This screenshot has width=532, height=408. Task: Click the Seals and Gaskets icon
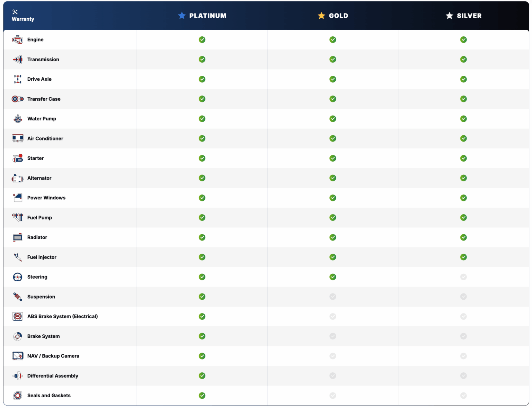point(17,396)
